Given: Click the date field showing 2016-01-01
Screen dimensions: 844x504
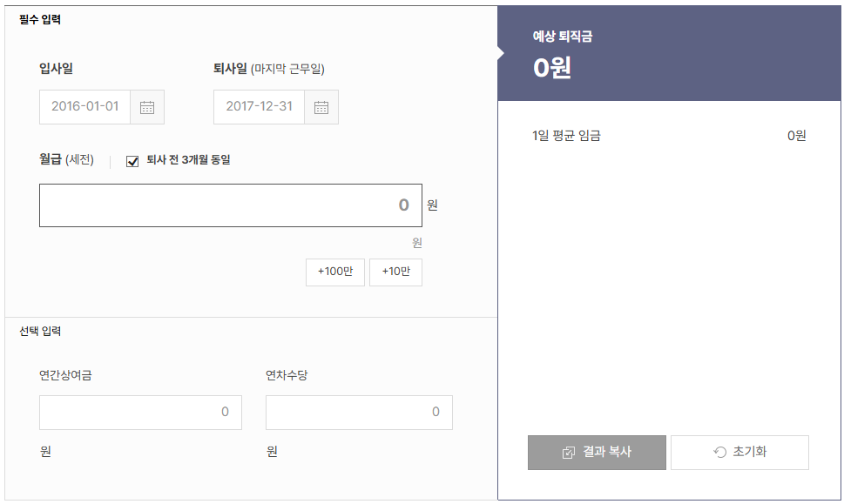Looking at the screenshot, I should (x=83, y=107).
